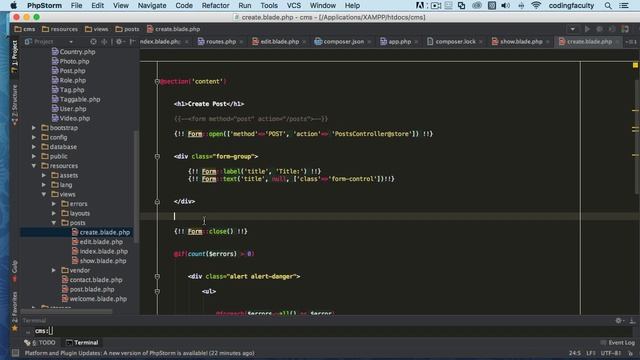This screenshot has width=640, height=360.
Task: Expand the public folder
Action: [34, 156]
